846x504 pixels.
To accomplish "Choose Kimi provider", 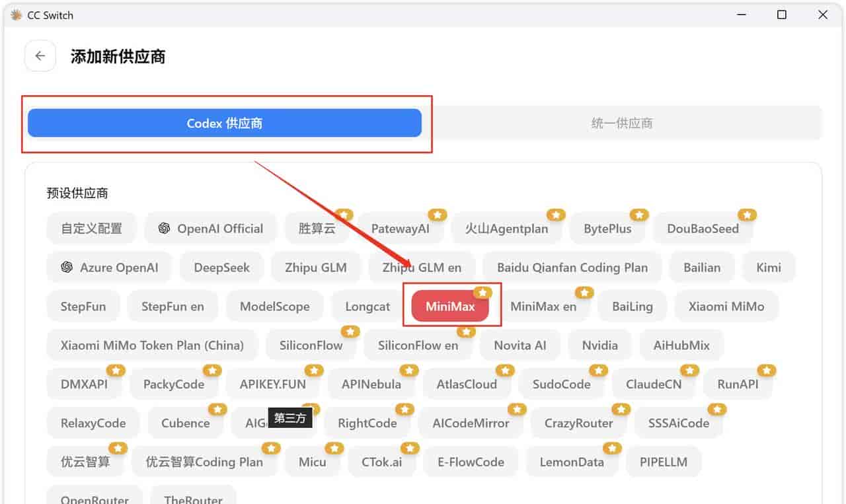I will (769, 268).
